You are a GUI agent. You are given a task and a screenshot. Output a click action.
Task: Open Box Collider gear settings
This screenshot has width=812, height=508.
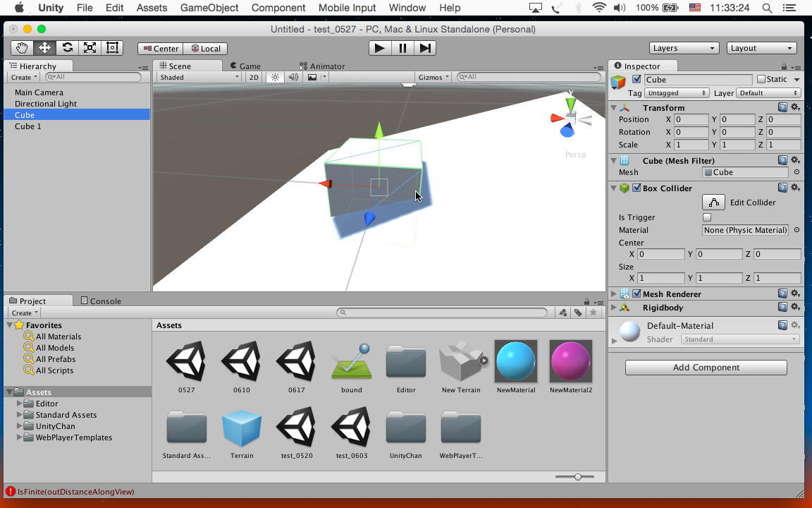click(795, 188)
